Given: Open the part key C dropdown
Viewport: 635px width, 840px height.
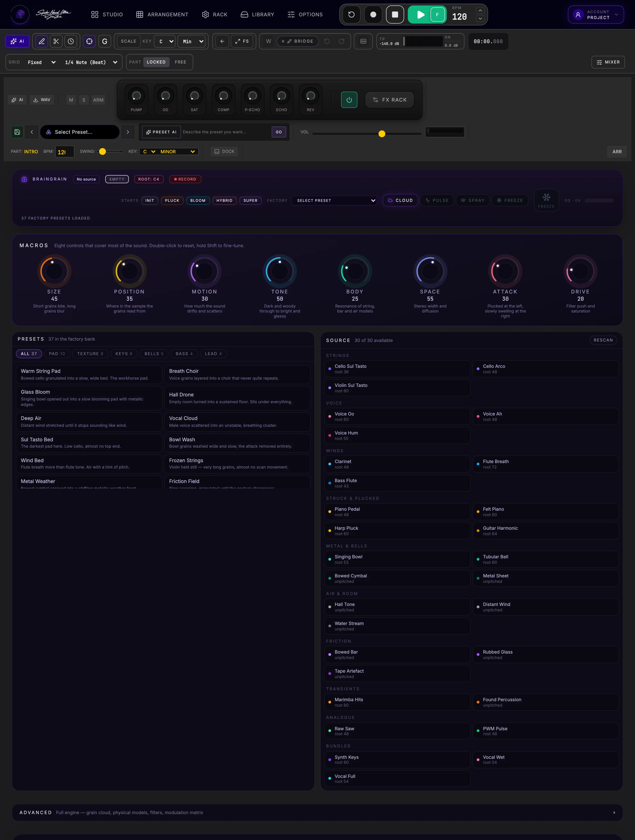Looking at the screenshot, I should tap(149, 151).
